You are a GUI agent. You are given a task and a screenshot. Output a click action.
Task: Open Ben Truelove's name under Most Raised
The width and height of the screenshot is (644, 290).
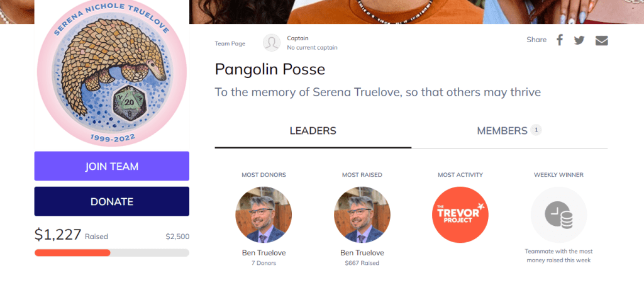click(x=362, y=253)
